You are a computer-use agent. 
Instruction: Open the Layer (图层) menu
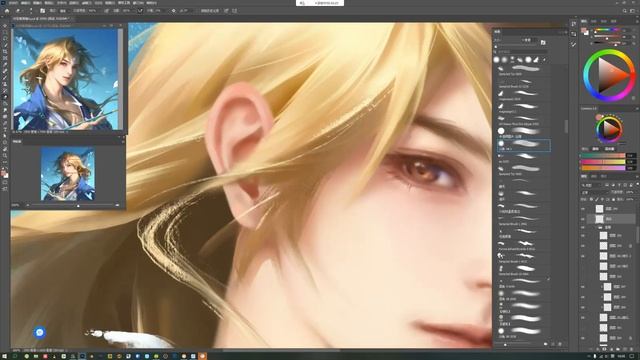49,3
